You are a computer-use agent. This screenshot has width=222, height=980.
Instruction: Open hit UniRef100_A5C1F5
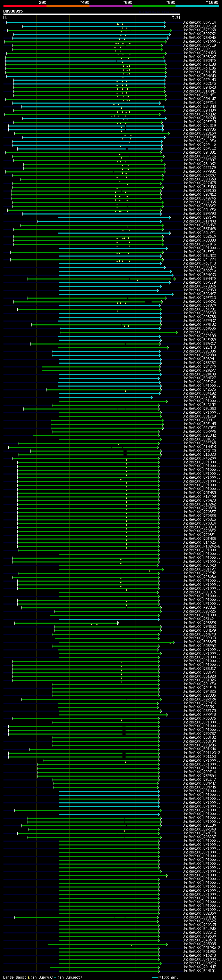[x=199, y=84]
